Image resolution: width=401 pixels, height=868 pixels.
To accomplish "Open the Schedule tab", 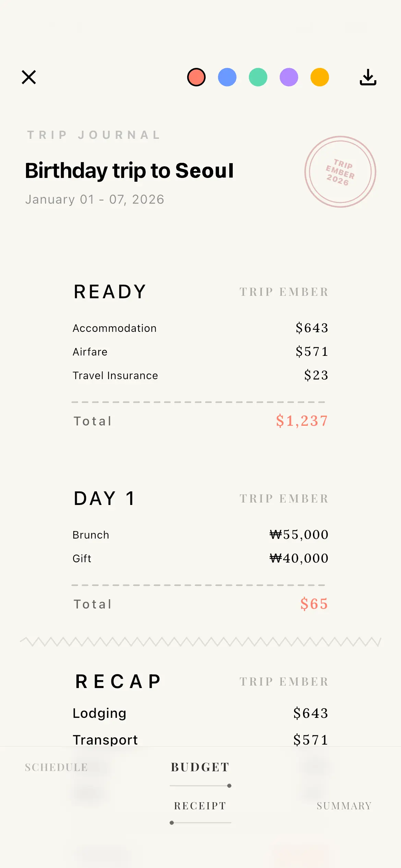I will [56, 767].
